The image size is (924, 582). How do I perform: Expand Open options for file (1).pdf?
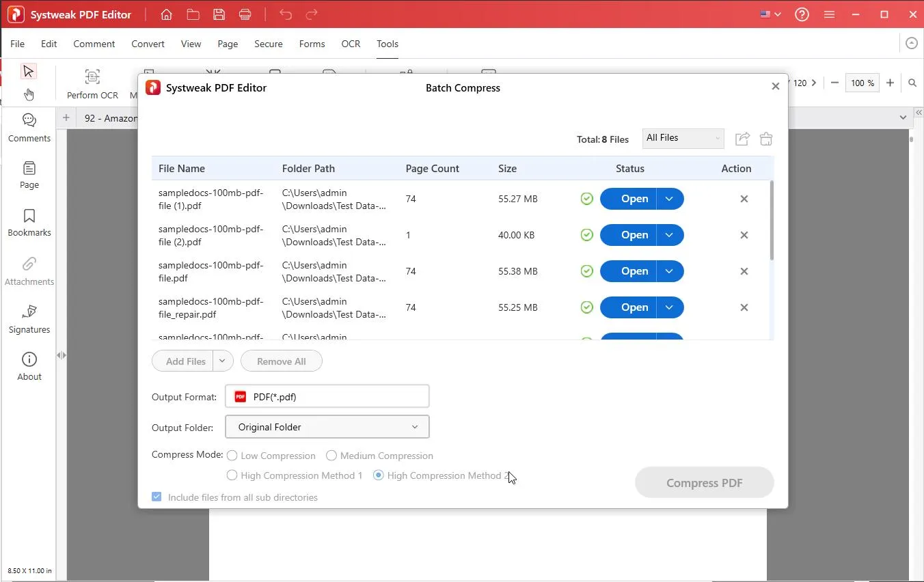point(670,199)
